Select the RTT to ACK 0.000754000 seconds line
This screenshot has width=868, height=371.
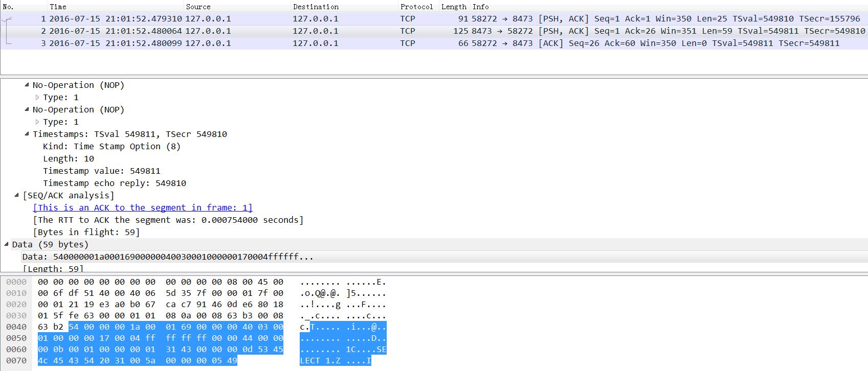[x=168, y=220]
